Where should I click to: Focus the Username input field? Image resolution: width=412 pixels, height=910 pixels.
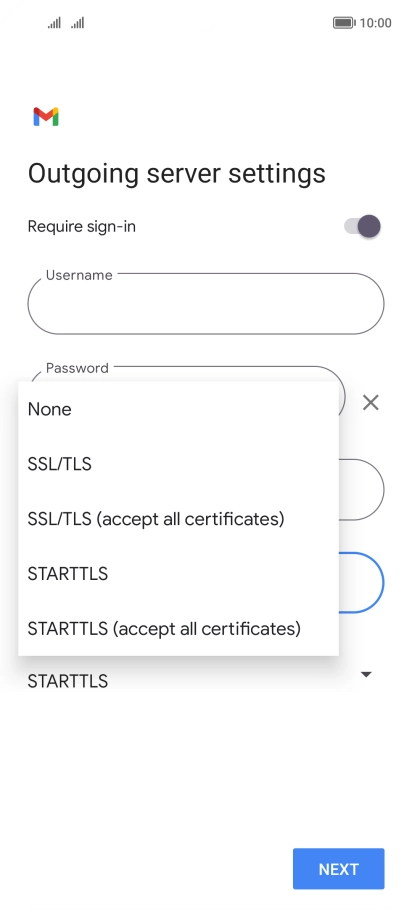[x=206, y=304]
